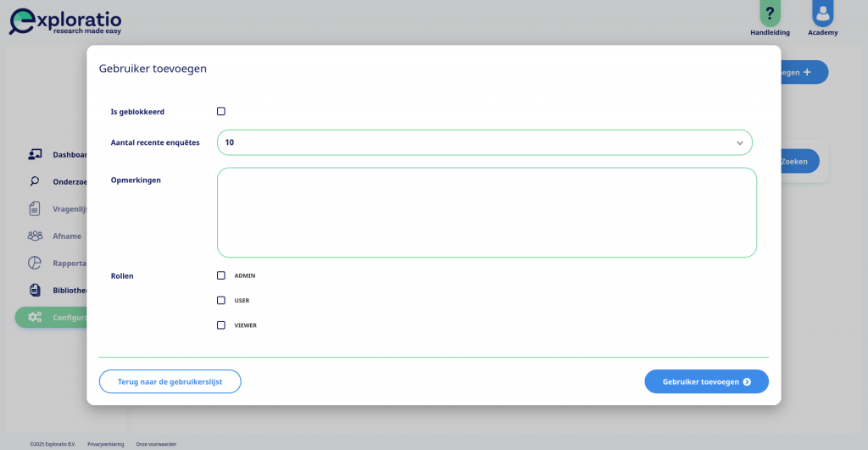Enable the ADMIN role checkbox
The width and height of the screenshot is (868, 450).
[221, 275]
